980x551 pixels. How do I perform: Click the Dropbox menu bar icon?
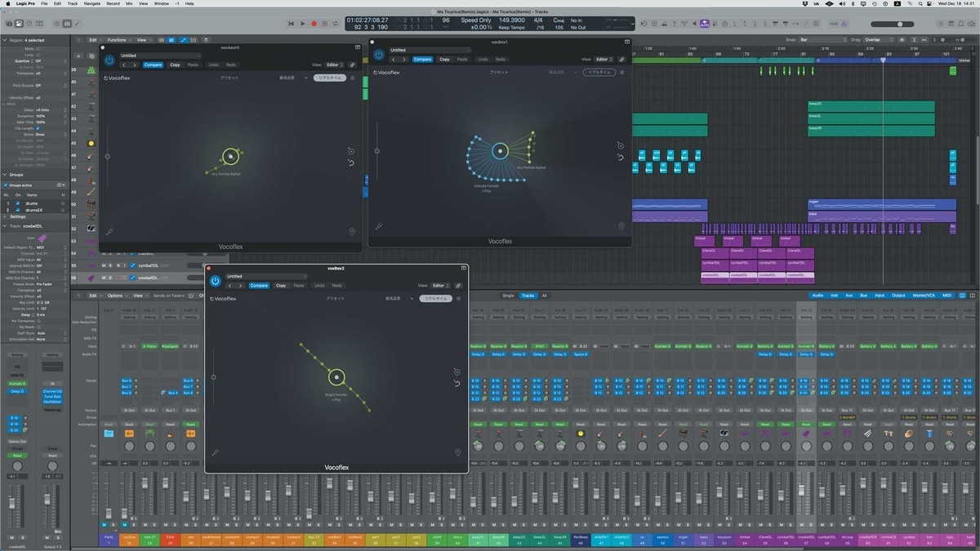coord(804,3)
